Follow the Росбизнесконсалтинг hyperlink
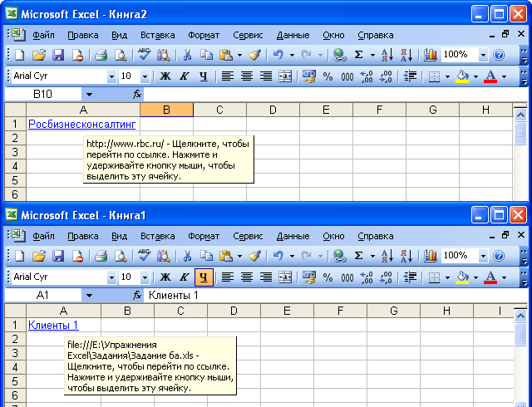The width and height of the screenshot is (532, 407). 81,124
